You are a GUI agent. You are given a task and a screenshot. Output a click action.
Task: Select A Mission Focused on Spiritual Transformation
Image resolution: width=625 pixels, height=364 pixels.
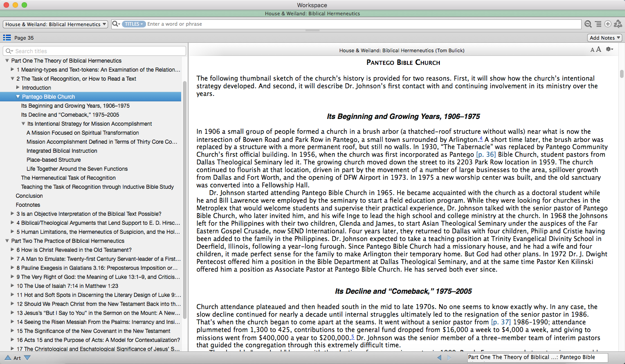pos(82,133)
